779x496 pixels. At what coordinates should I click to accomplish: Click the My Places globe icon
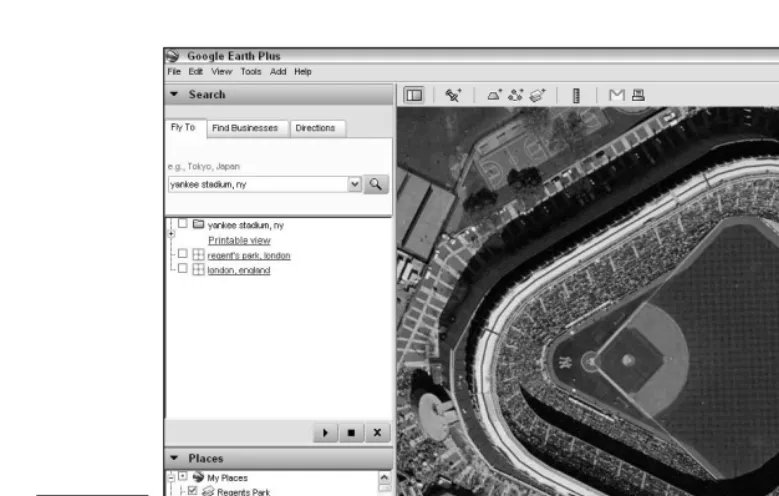198,477
